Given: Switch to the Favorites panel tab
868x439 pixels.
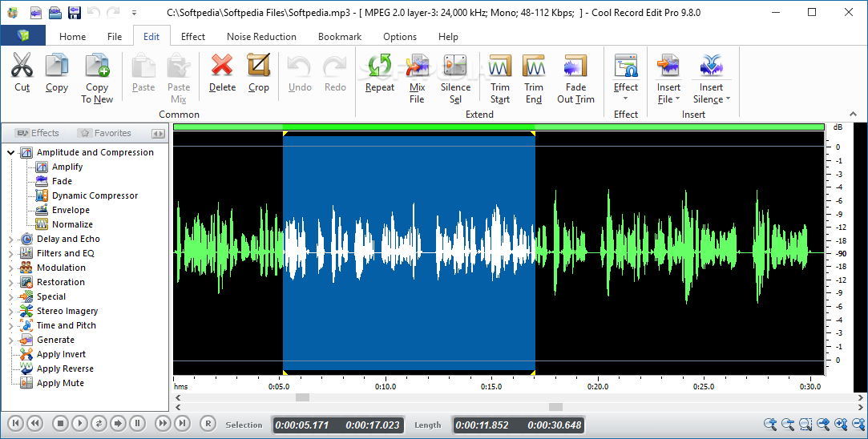Looking at the screenshot, I should 105,133.
